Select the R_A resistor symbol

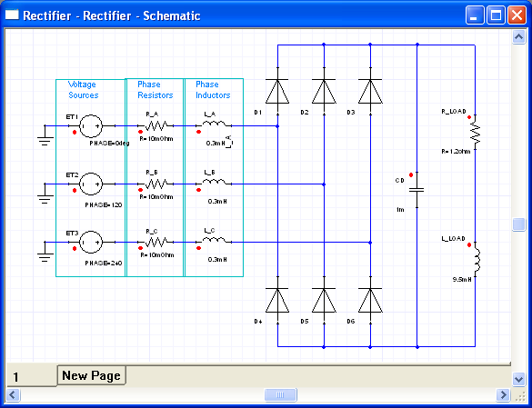point(156,125)
